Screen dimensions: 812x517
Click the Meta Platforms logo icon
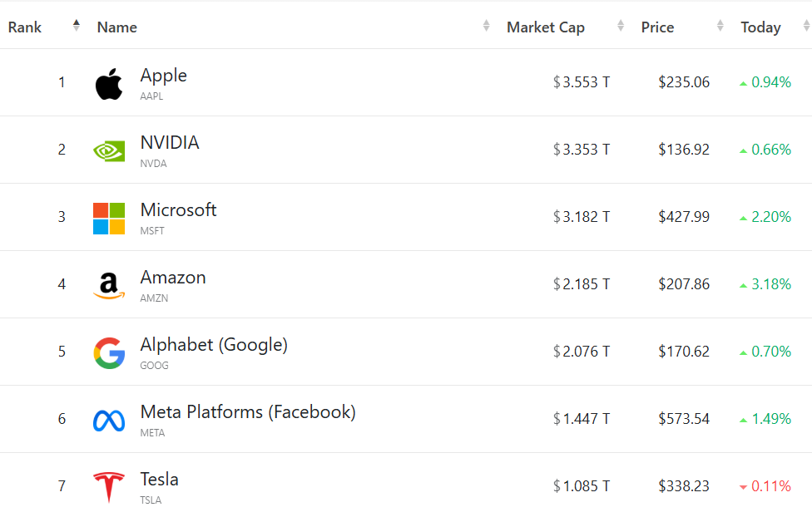(109, 421)
